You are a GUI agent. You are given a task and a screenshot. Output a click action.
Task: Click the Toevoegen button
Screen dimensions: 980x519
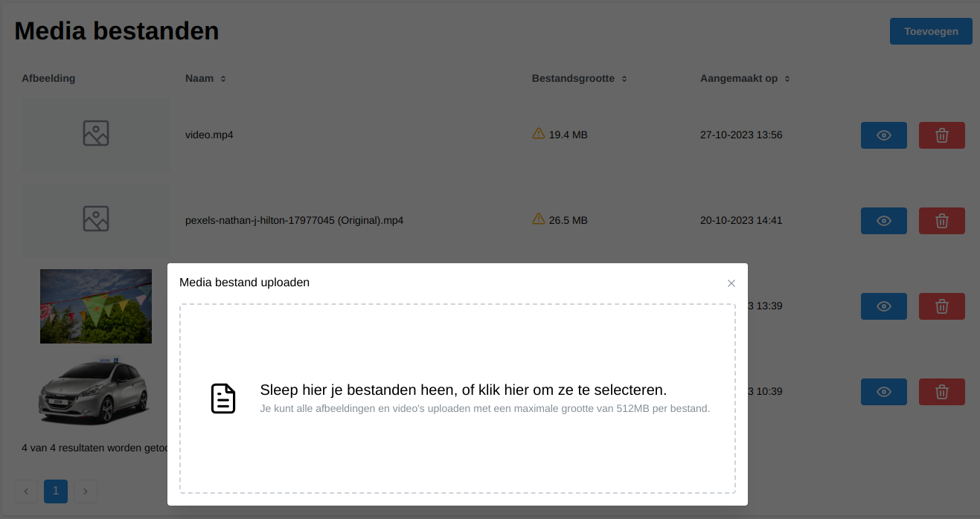click(x=931, y=31)
